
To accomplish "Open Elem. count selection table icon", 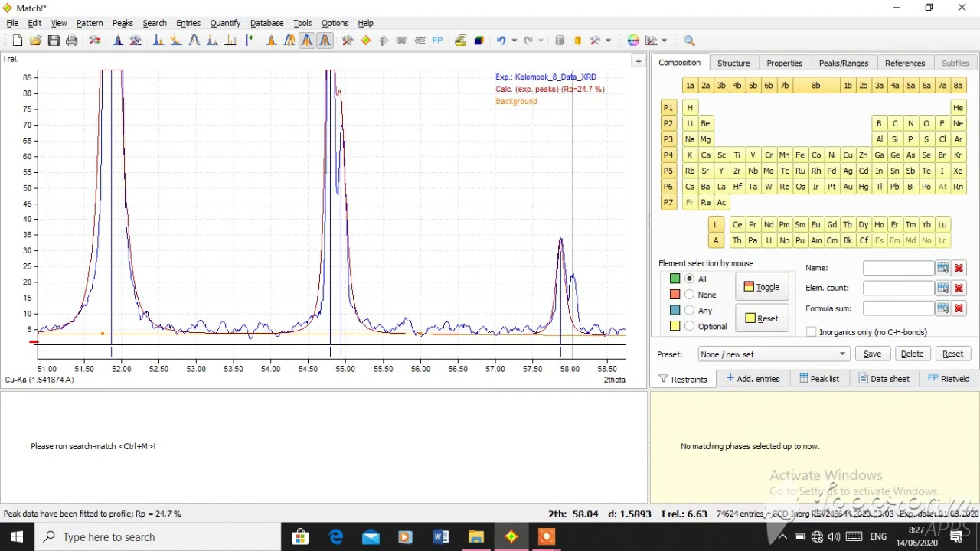I will [x=942, y=288].
